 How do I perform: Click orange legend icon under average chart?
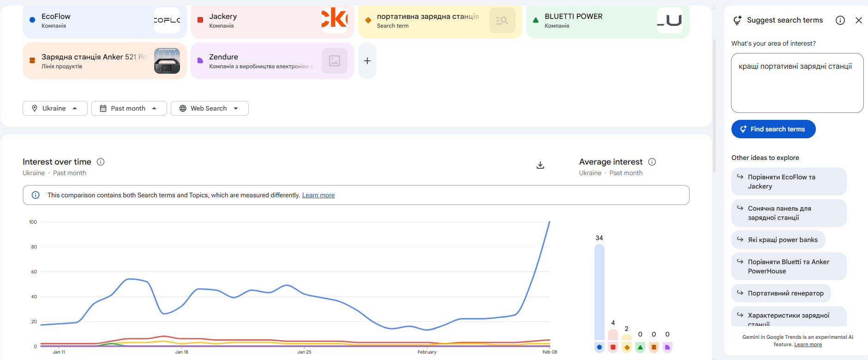pos(654,347)
